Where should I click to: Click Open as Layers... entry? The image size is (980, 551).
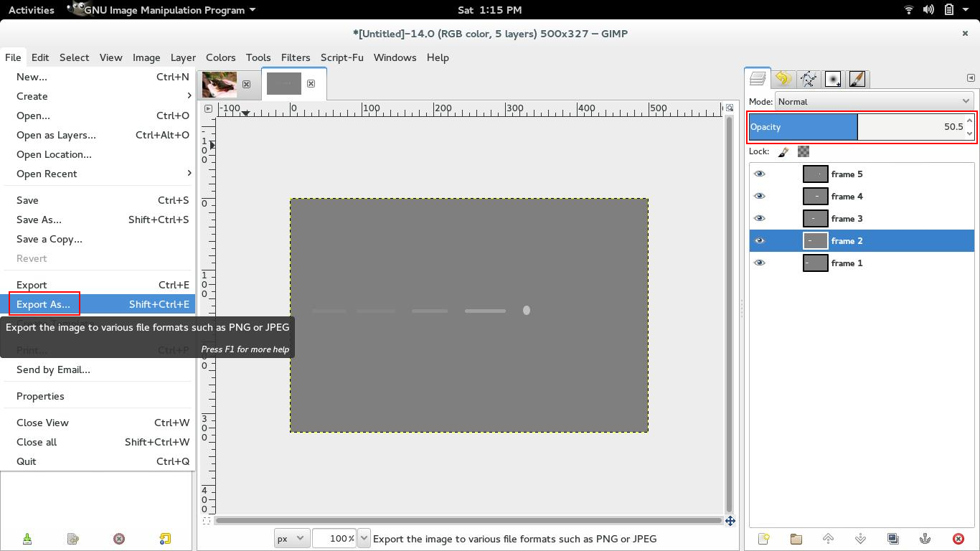point(56,135)
